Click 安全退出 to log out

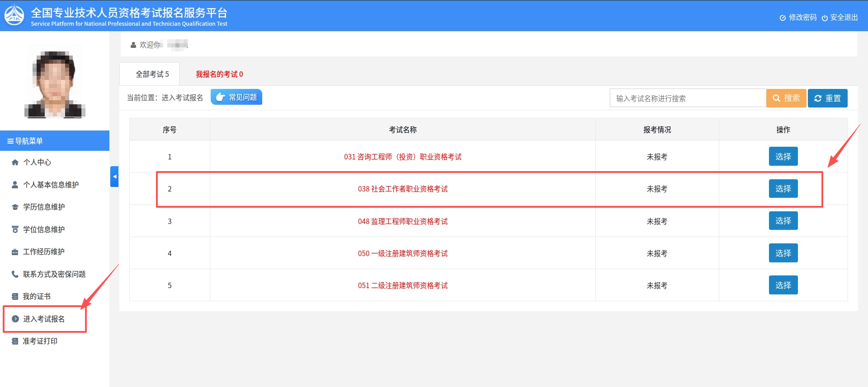(840, 18)
